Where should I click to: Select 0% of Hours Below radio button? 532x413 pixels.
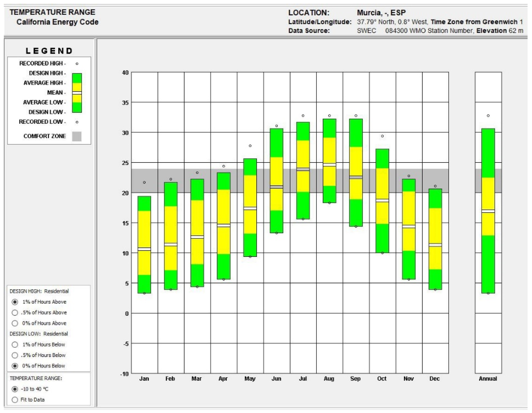tap(15, 366)
